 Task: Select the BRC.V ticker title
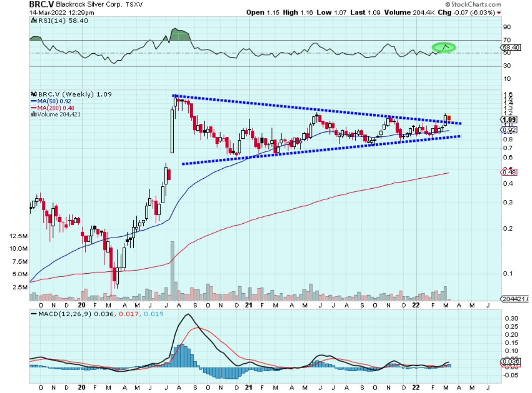[41, 4]
